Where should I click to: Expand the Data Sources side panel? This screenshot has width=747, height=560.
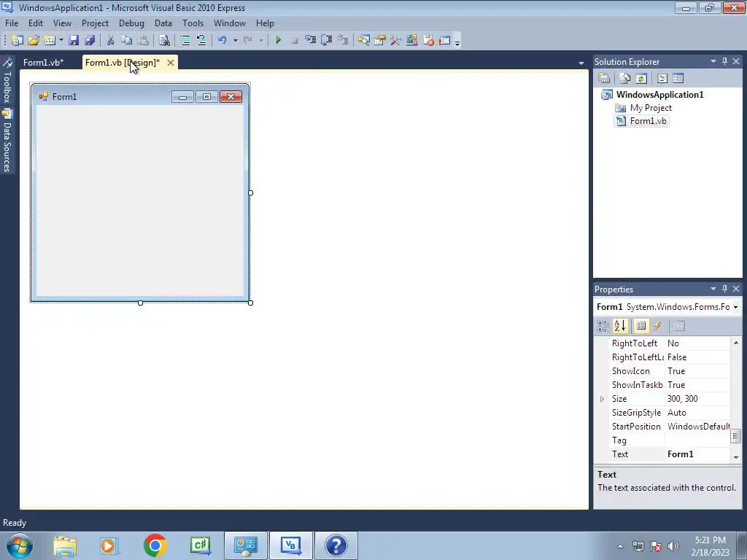pos(7,141)
